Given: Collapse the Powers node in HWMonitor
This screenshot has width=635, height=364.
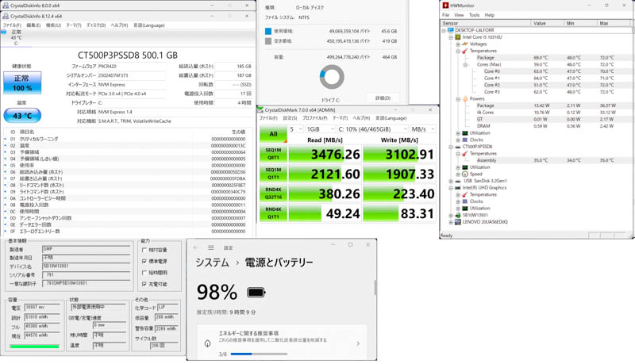Looking at the screenshot, I should point(458,98).
